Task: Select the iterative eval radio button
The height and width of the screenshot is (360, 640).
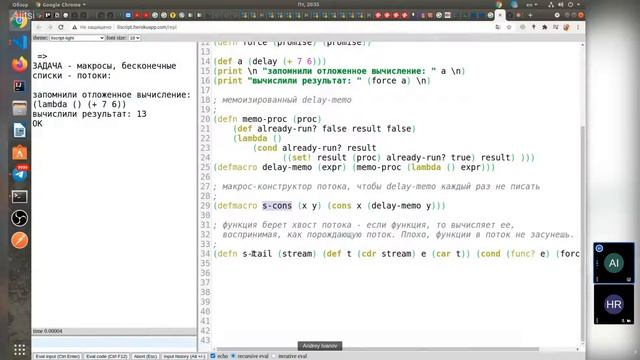Action: tap(273, 356)
